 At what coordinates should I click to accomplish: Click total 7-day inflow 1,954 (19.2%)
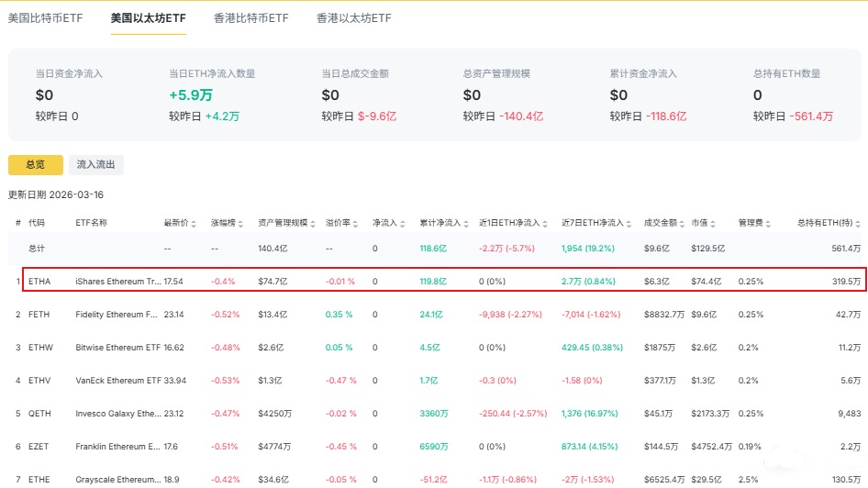(588, 249)
